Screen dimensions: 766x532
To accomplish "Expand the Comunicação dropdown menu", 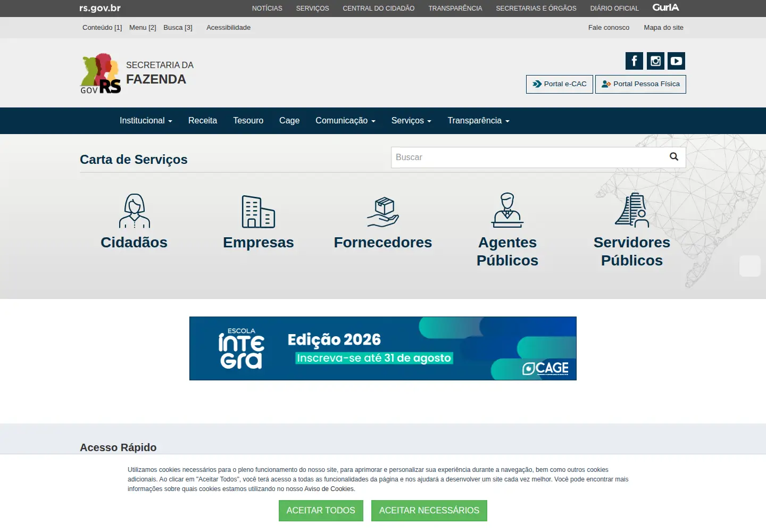I will point(345,121).
